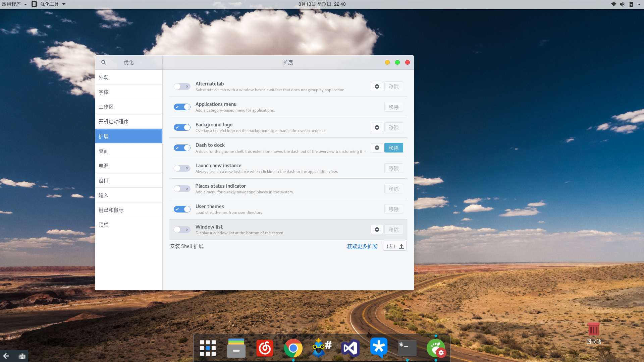Click the Wi-Fi icon in top bar
The width and height of the screenshot is (644, 362).
point(613,4)
